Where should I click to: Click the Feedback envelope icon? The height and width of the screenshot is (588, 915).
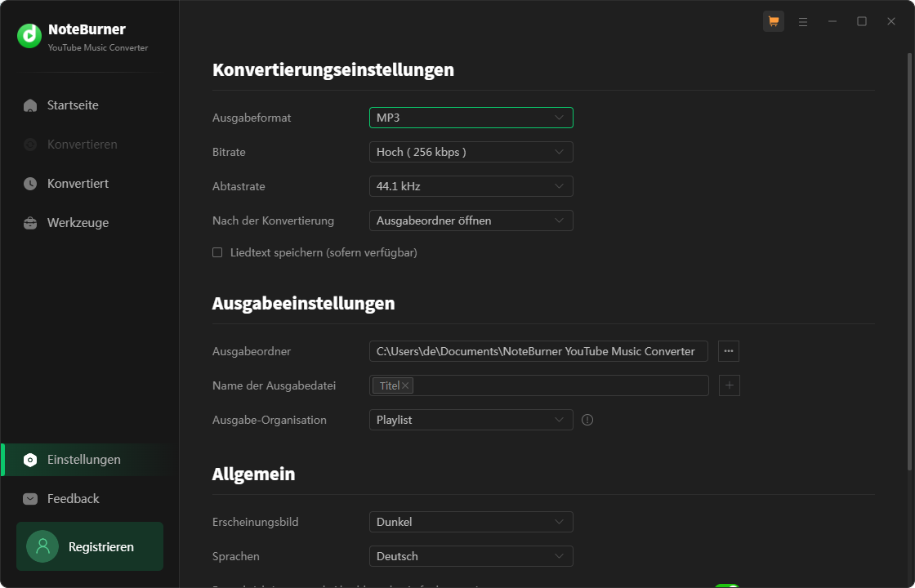(x=29, y=499)
